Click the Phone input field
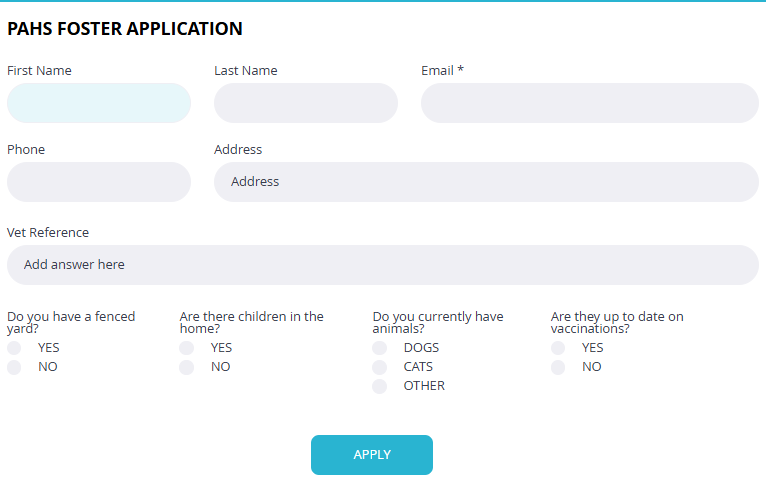Viewport: 766px width, 482px height. (x=98, y=182)
